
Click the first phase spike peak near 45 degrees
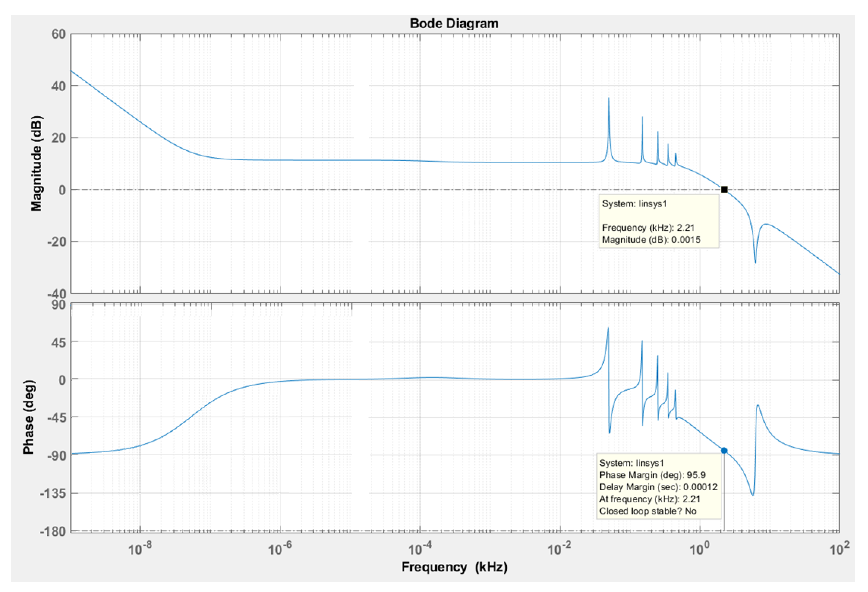(608, 329)
